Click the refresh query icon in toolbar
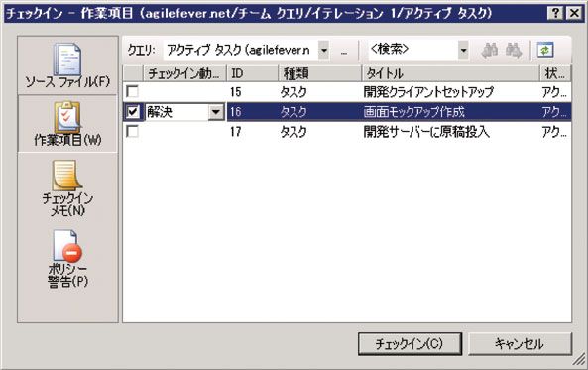 (545, 50)
